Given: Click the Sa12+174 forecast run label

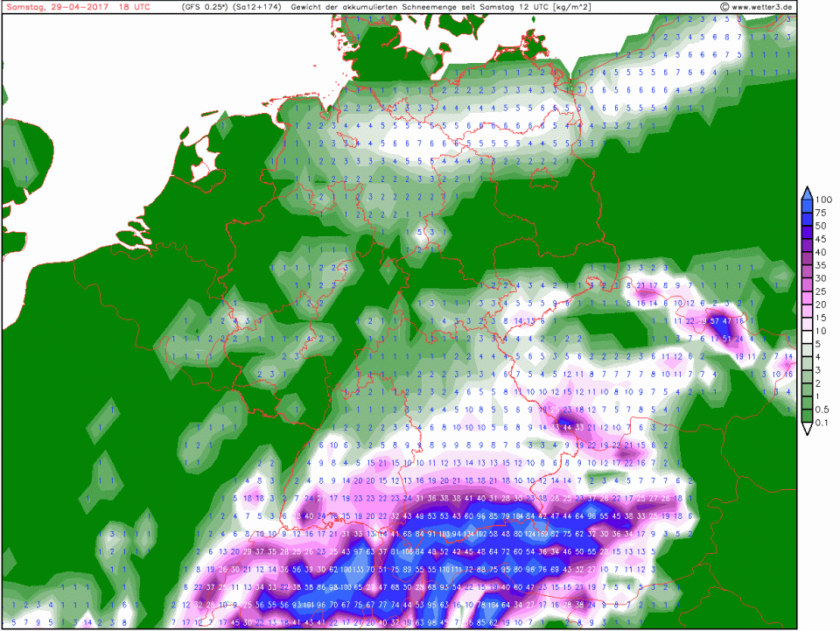Looking at the screenshot, I should pyautogui.click(x=255, y=7).
